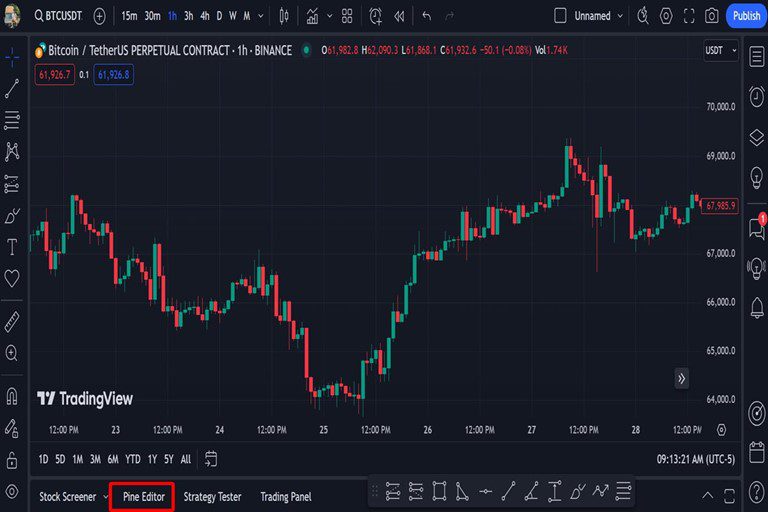This screenshot has height=512, width=768.
Task: Select the zoom in tool
Action: (12, 353)
